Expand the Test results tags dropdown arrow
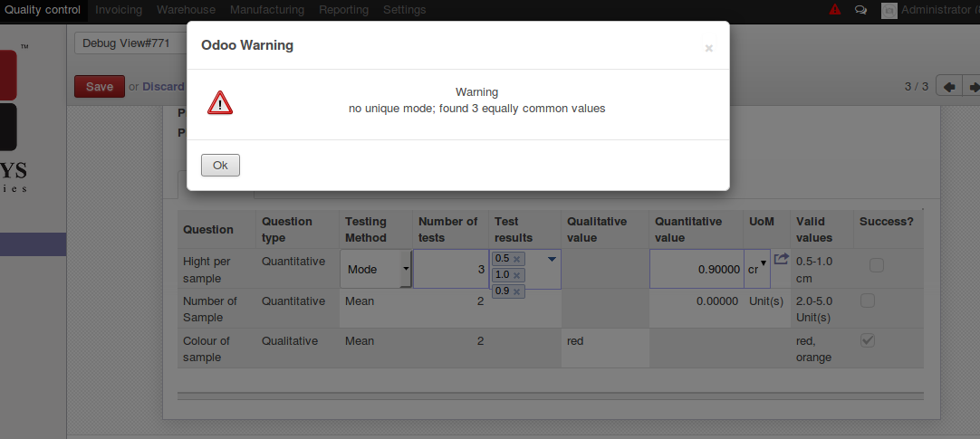This screenshot has width=980, height=439. 552,259
